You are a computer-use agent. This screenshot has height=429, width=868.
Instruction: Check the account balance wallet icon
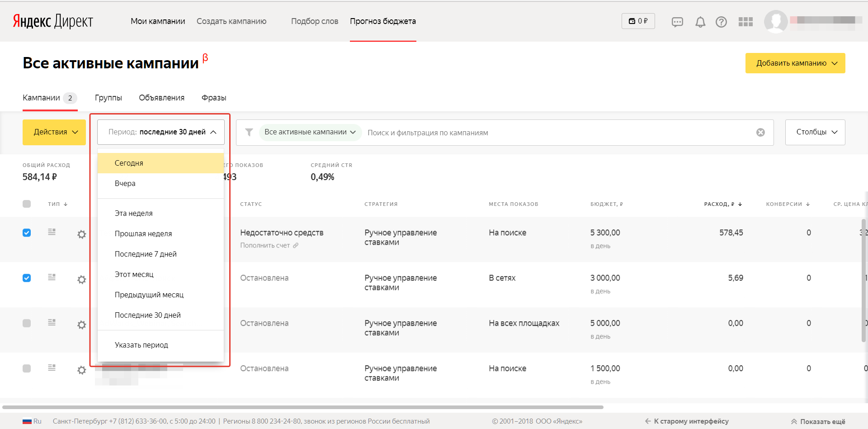pos(638,21)
